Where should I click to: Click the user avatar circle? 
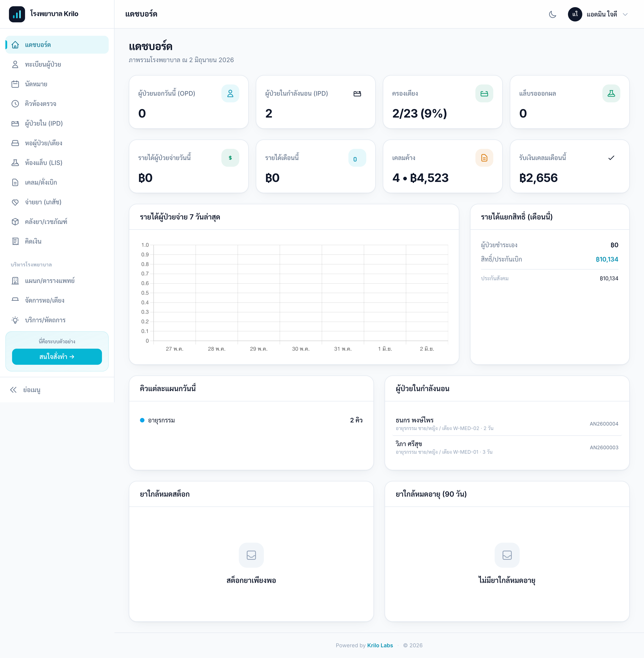(575, 14)
